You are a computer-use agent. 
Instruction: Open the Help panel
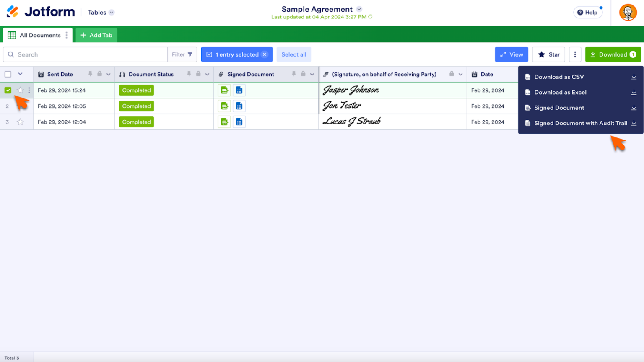point(588,12)
